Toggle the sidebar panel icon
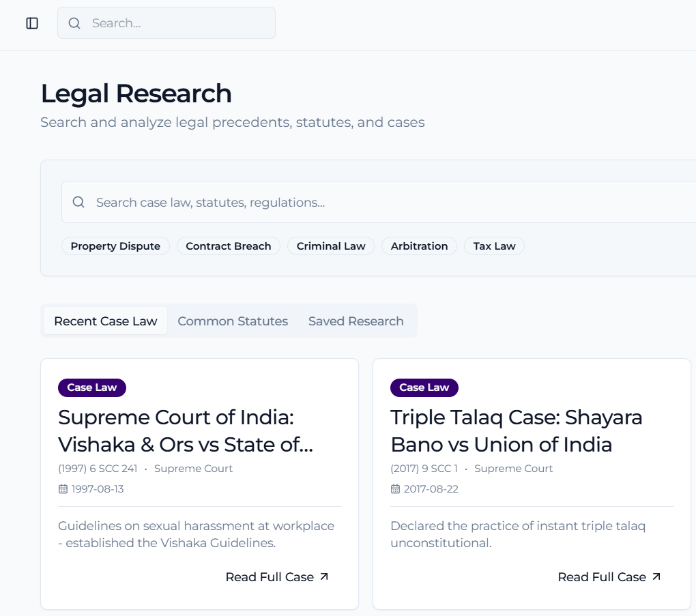 (32, 23)
